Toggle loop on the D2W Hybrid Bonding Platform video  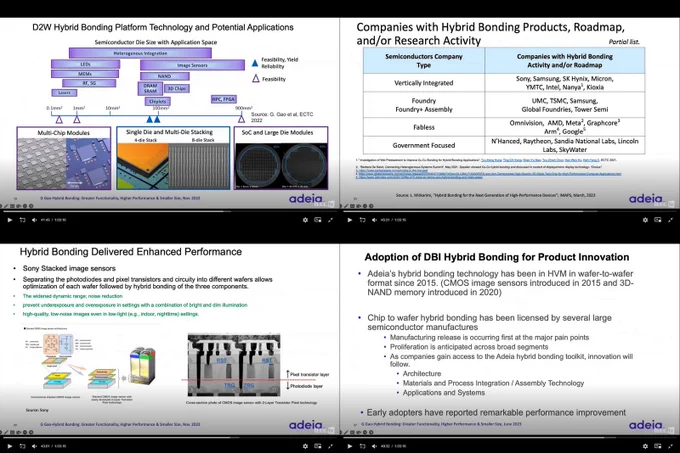23,220
